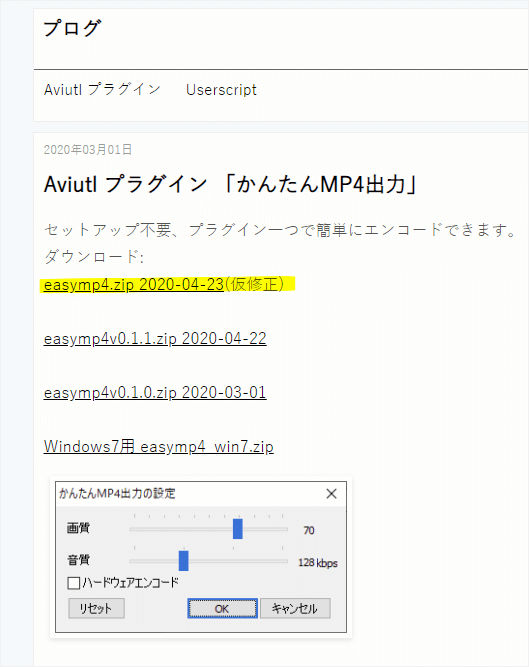The height and width of the screenshot is (667, 529).
Task: Click the リセット button
Action: [96, 608]
